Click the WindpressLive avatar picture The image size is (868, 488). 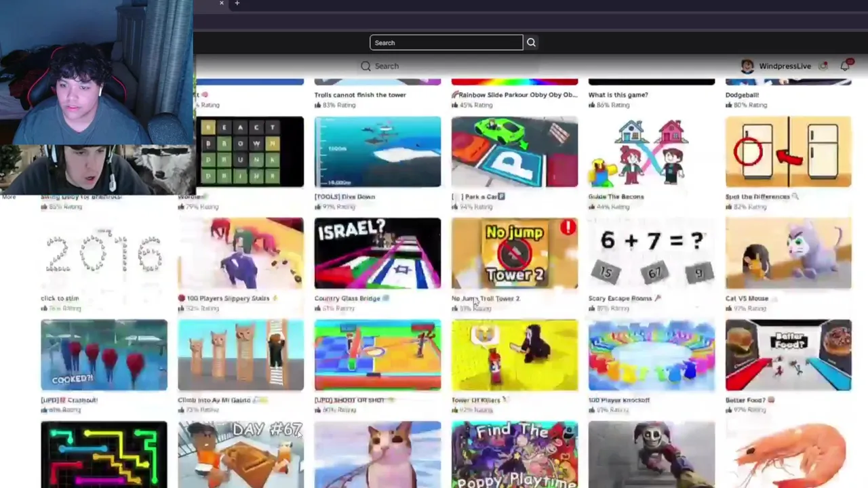point(747,66)
